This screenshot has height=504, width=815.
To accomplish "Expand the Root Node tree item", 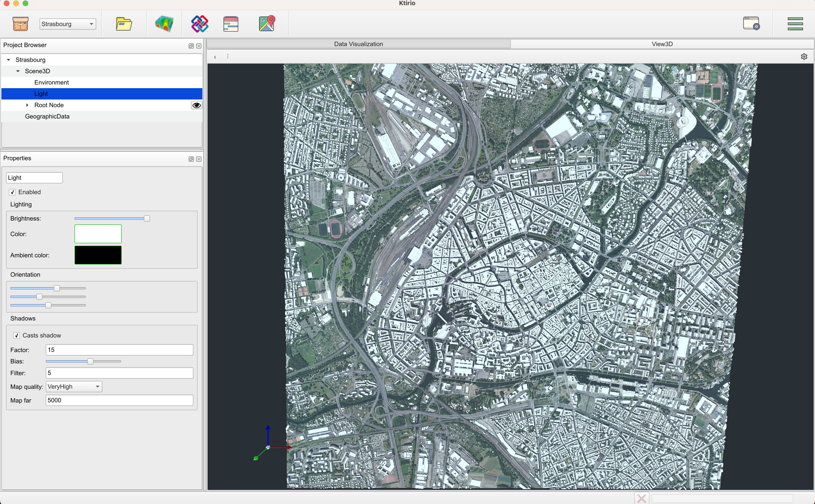I will pos(27,105).
